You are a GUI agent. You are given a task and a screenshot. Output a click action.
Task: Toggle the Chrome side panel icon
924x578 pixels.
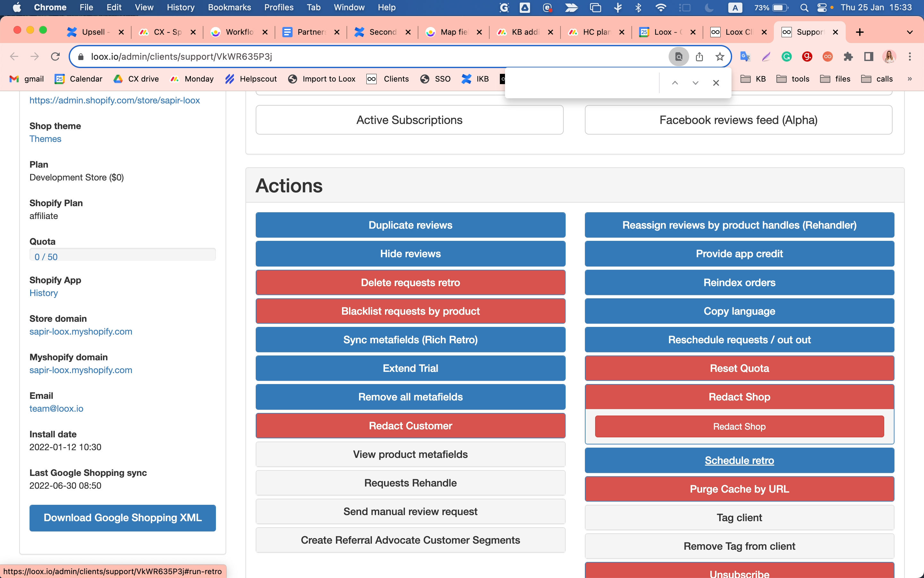click(868, 57)
